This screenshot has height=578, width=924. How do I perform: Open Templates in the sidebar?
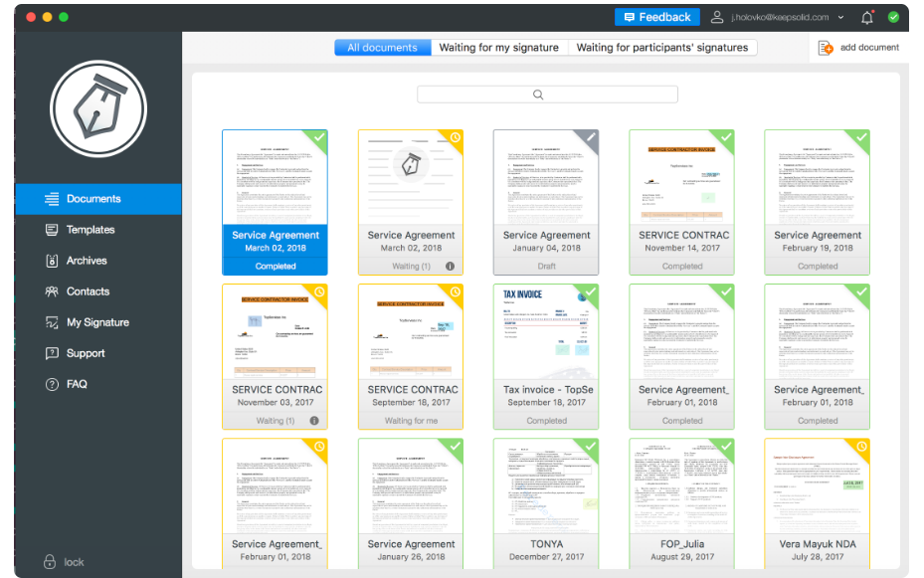coord(98,230)
